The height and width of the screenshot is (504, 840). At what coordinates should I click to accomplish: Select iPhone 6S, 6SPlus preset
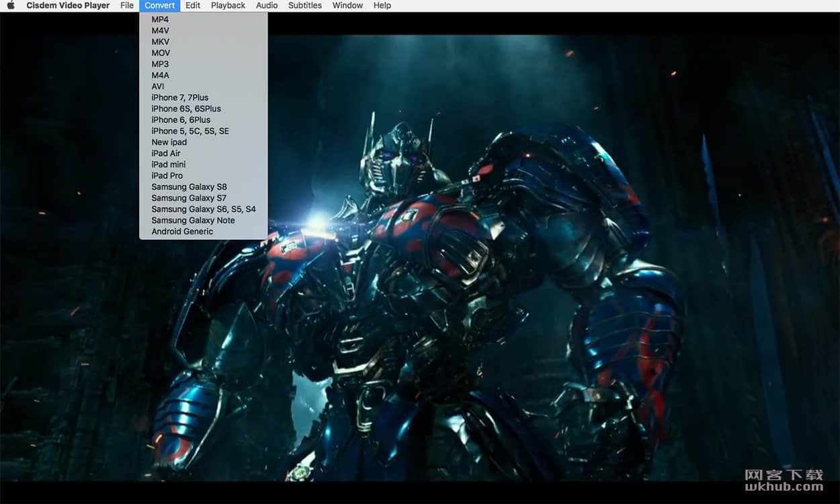[x=203, y=109]
